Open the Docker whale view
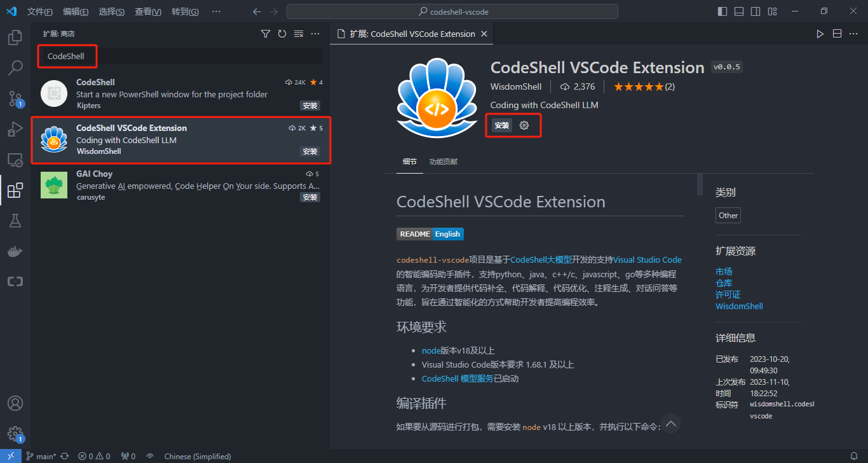The width and height of the screenshot is (868, 463). pyautogui.click(x=15, y=251)
